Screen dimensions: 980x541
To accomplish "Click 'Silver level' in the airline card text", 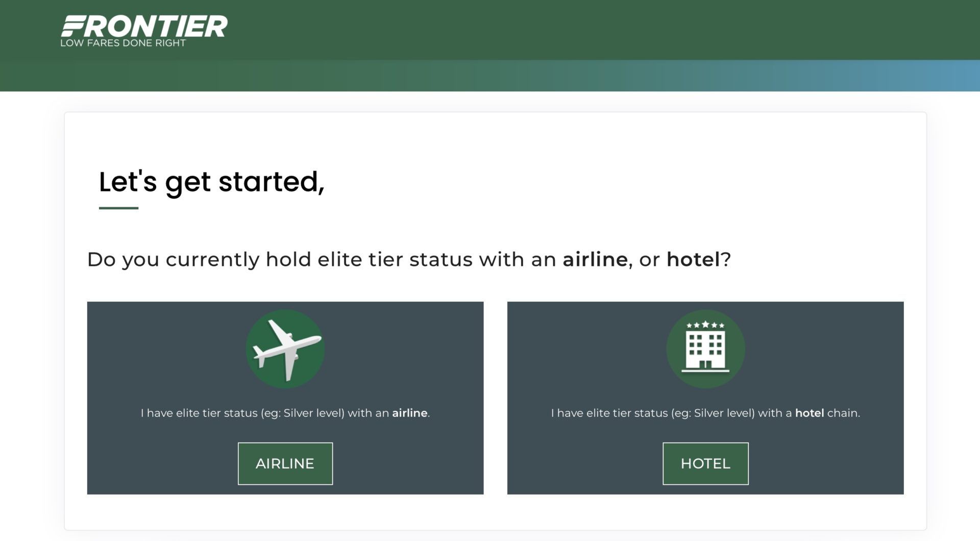I will 313,413.
